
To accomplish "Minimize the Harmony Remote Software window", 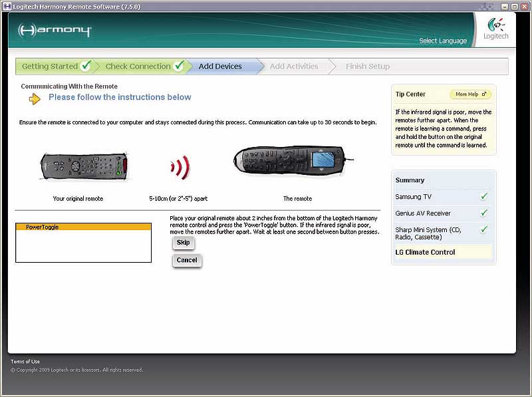I will pos(505,7).
